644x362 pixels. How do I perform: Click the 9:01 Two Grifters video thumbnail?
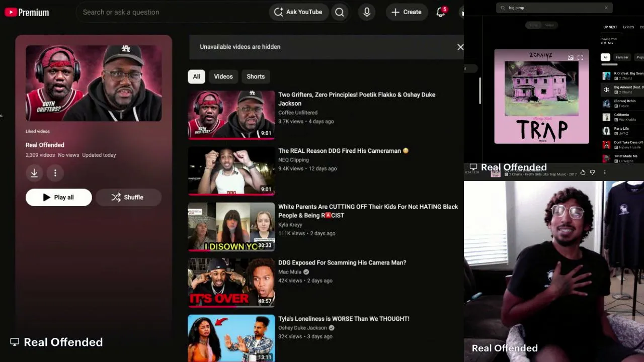pos(231,115)
